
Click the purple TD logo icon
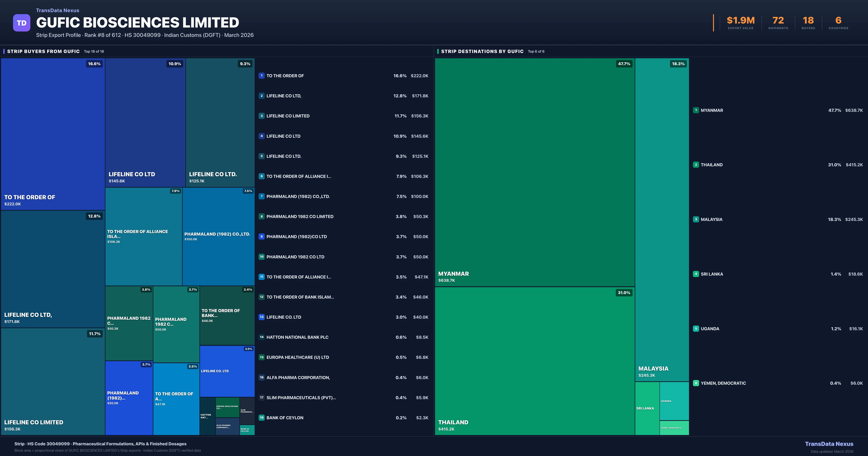coord(22,23)
